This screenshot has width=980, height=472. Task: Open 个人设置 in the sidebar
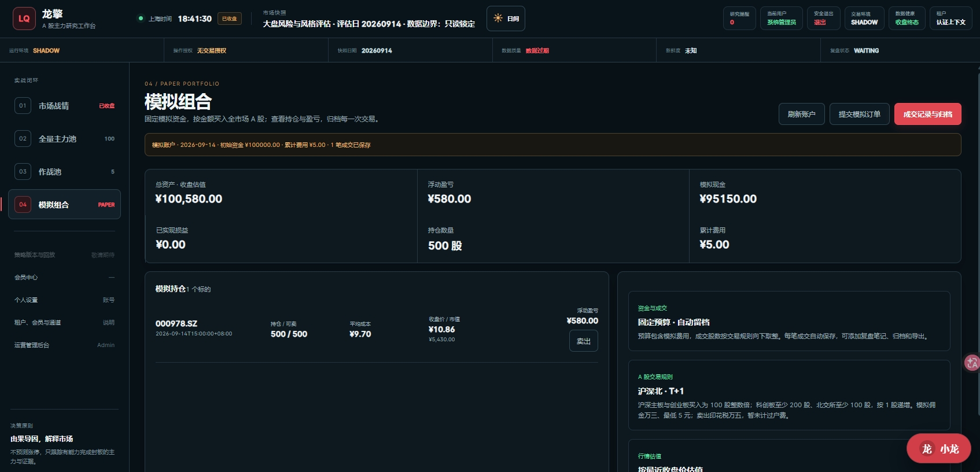point(64,300)
